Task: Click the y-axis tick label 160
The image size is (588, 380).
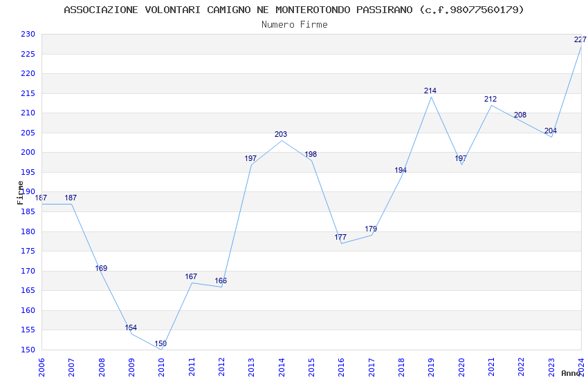Action: pos(28,310)
